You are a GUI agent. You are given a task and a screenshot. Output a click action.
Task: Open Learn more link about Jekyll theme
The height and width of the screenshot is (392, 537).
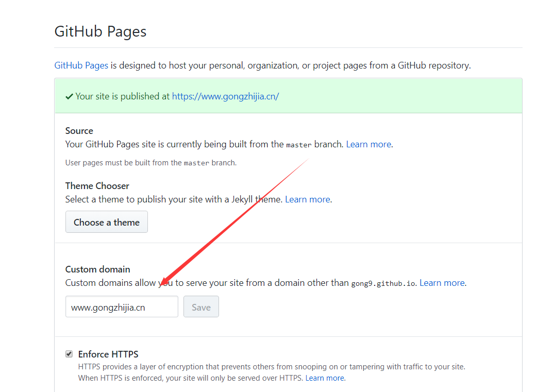[308, 199]
